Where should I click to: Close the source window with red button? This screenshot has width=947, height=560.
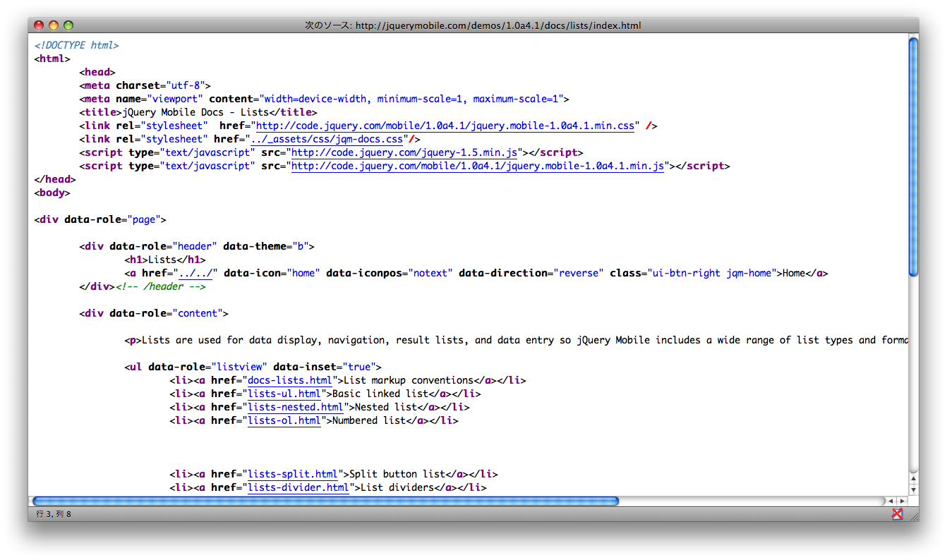tap(39, 25)
